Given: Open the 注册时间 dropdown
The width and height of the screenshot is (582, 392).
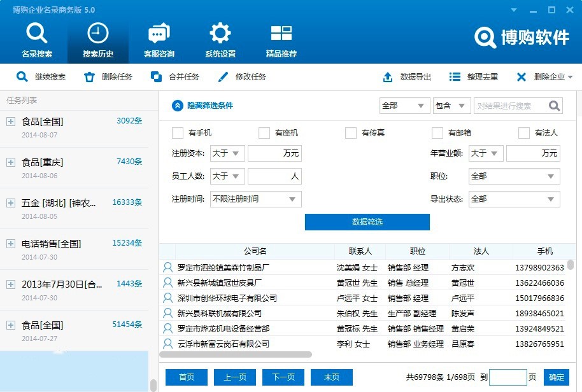Looking at the screenshot, I should coord(255,199).
